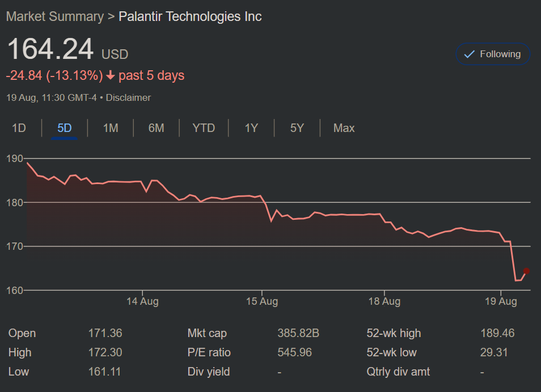Click the Mkt cap label

tap(207, 333)
